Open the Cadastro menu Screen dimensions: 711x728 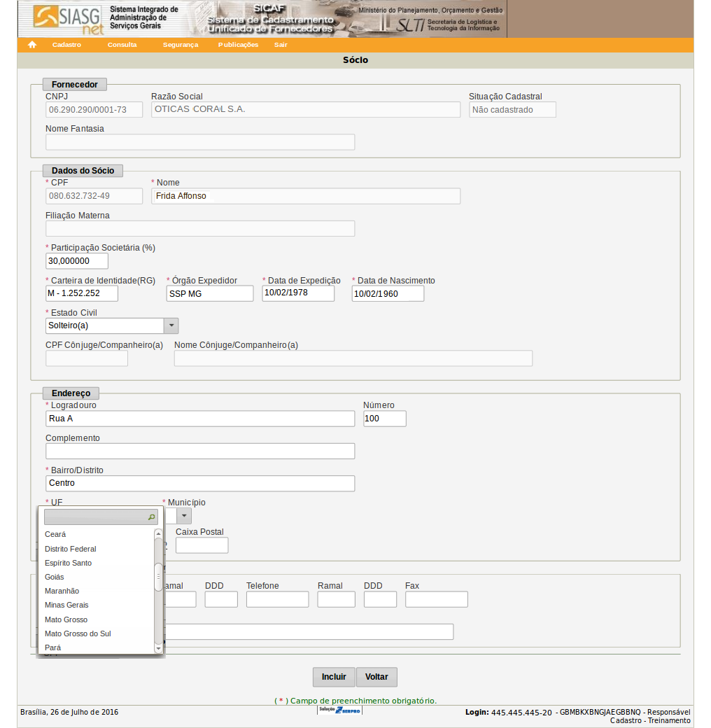point(66,45)
